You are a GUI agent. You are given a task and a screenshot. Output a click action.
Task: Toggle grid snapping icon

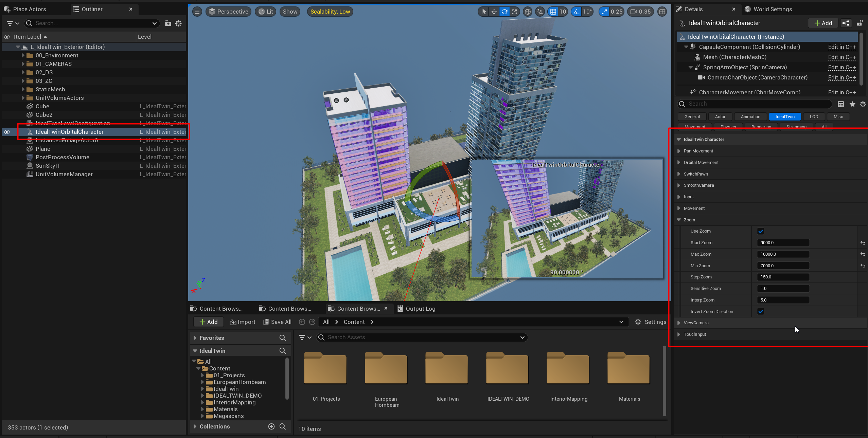tap(553, 12)
